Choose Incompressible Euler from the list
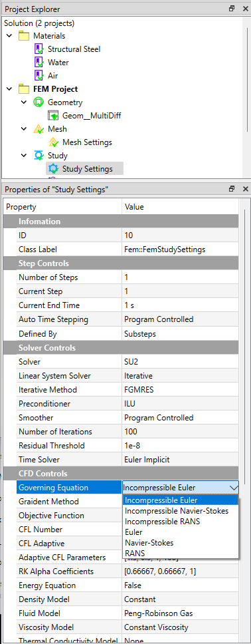 tap(181, 500)
